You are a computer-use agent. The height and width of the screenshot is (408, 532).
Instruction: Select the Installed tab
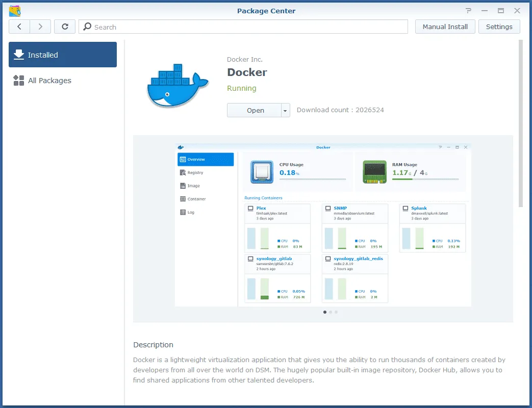tap(63, 55)
